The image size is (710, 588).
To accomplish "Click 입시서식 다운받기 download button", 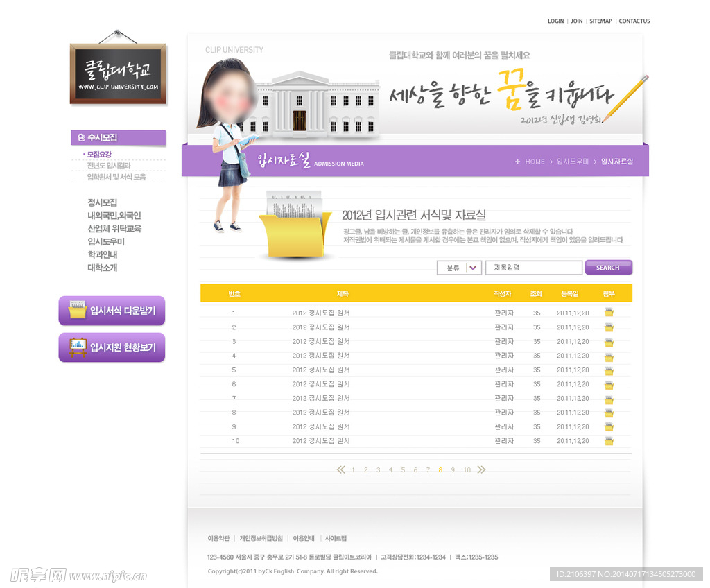I will pos(112,311).
